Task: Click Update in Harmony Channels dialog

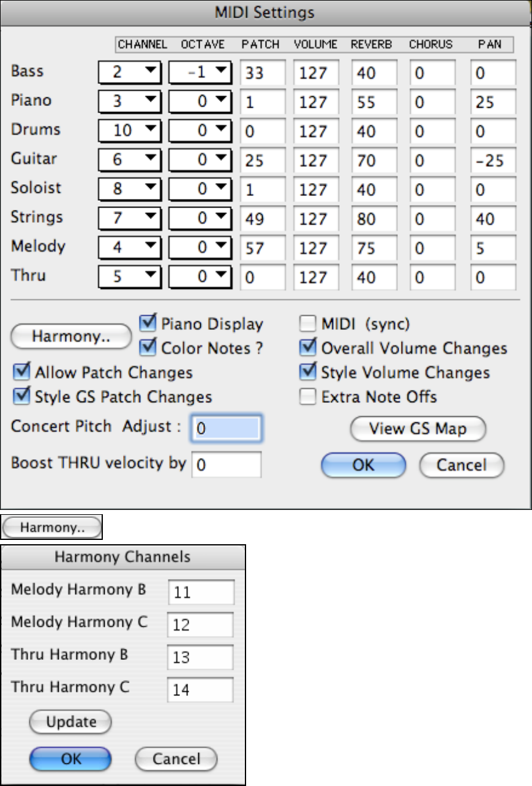Action: coord(71,722)
